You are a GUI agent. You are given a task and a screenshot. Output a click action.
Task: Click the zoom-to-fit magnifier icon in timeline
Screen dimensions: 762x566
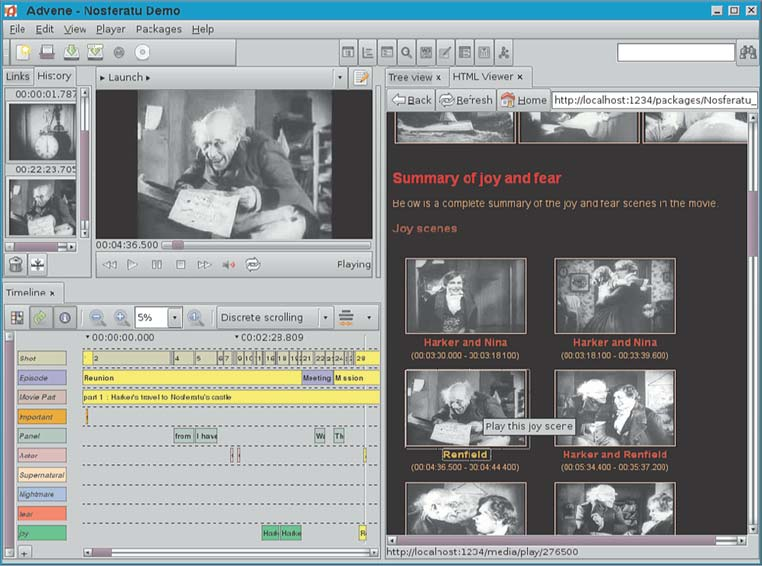point(195,318)
